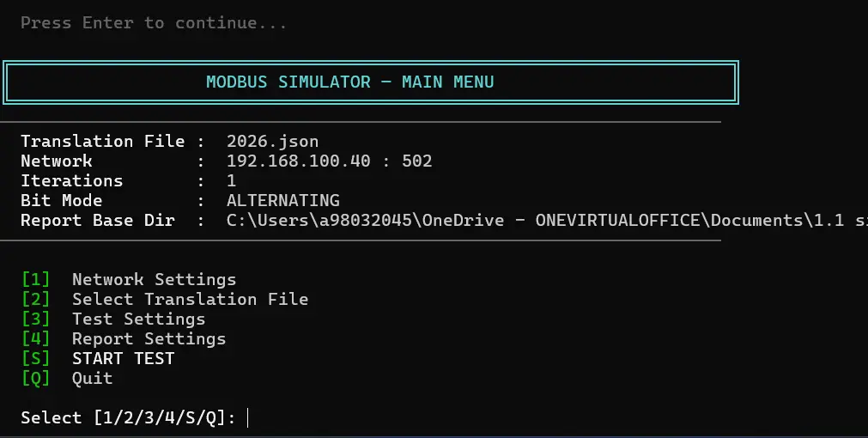Click the Iterations label
This screenshot has height=438, width=868.
coord(72,180)
